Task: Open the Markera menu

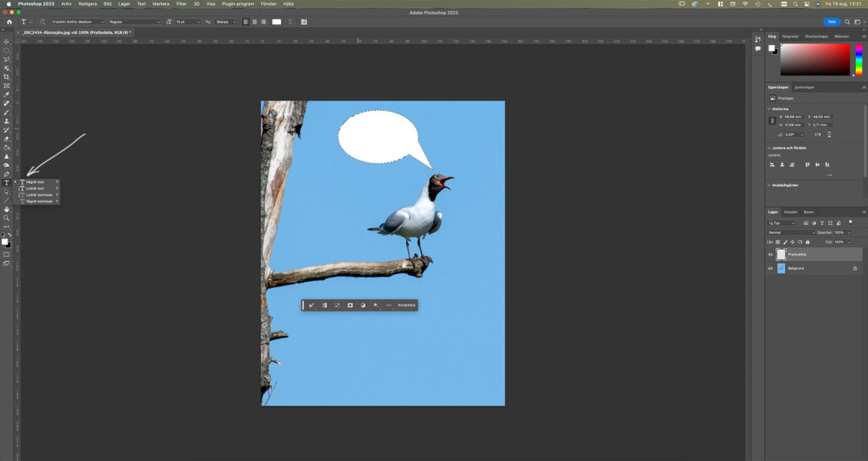Action: [x=161, y=4]
